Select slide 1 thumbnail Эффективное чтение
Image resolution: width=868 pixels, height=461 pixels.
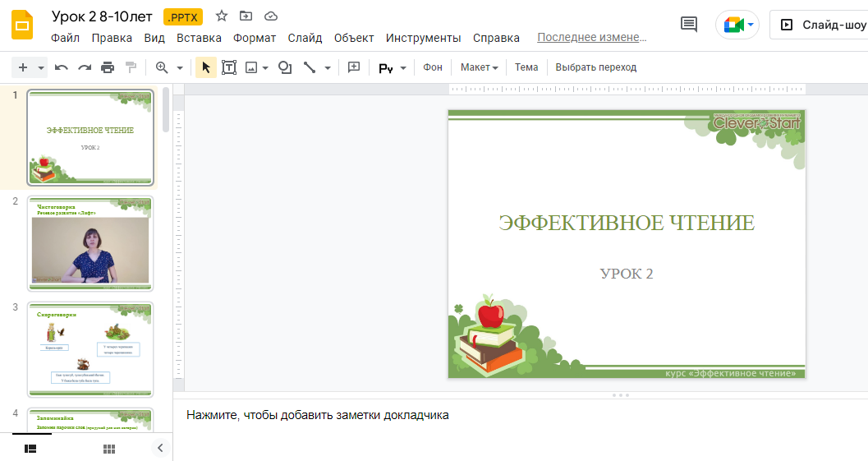click(x=90, y=137)
